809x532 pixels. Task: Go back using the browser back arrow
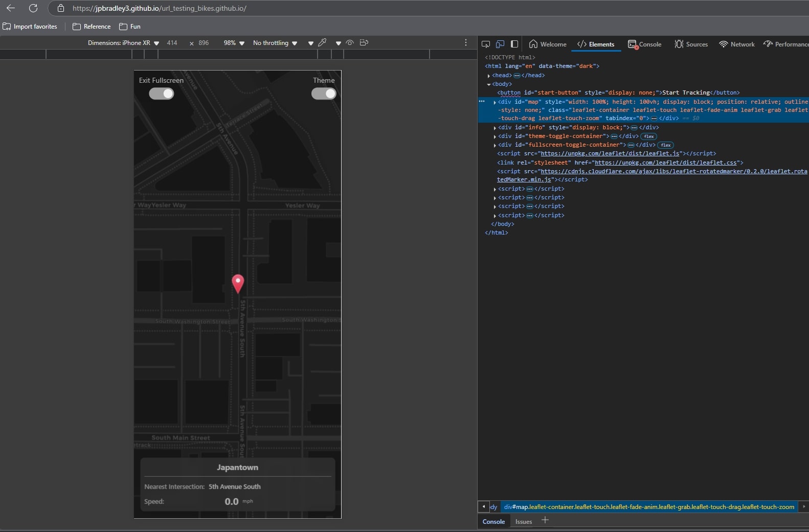click(10, 8)
